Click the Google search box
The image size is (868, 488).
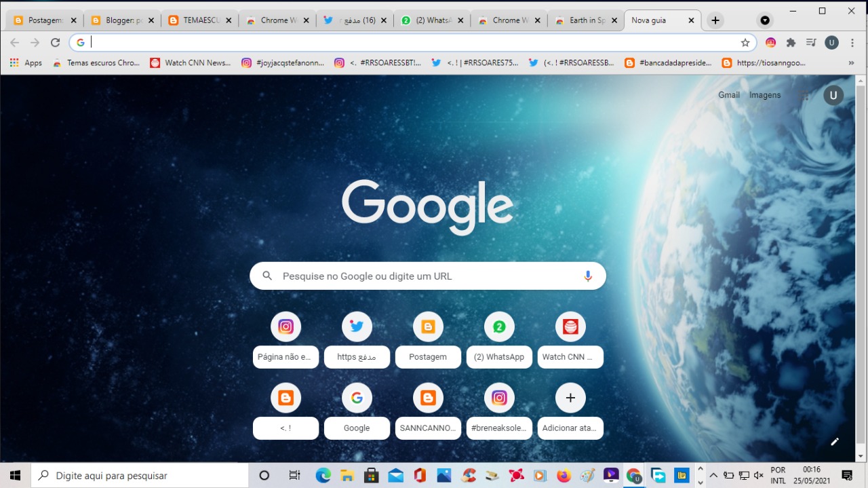[428, 276]
